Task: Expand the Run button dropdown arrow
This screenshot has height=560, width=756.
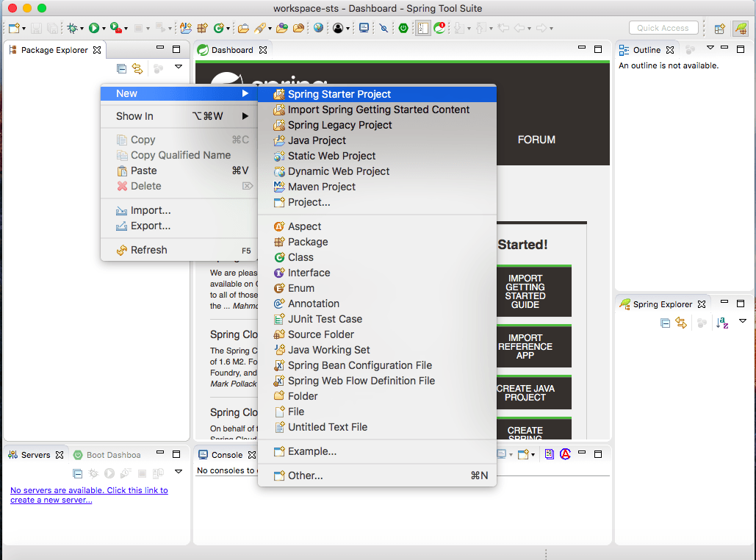Action: click(104, 29)
